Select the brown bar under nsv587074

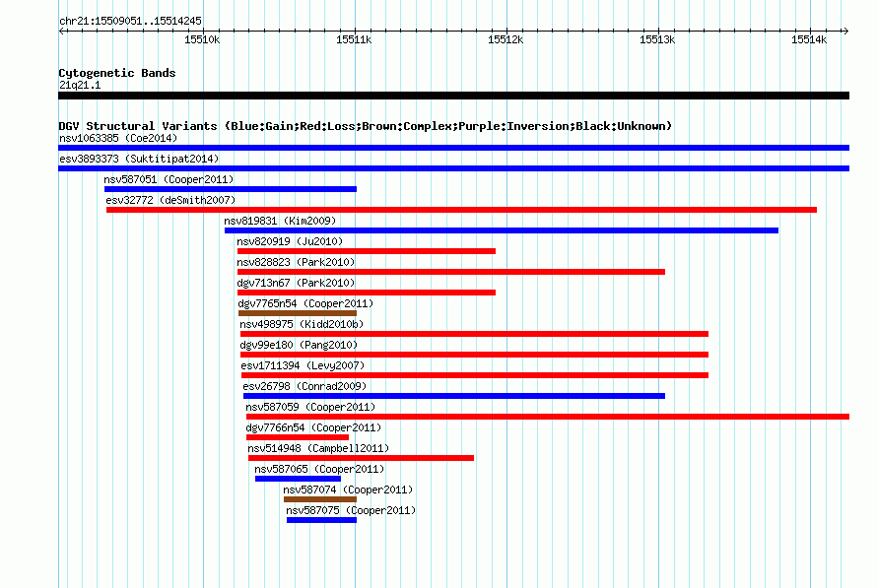coord(320,499)
